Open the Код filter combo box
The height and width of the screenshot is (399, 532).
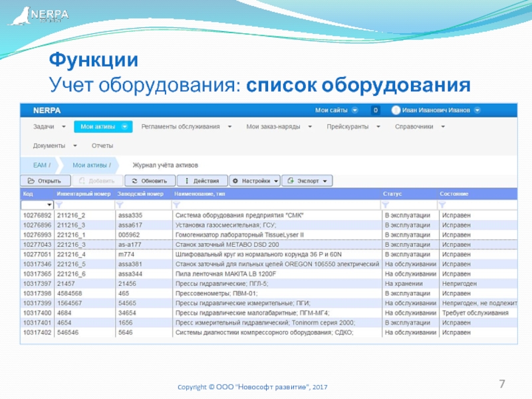click(x=38, y=205)
